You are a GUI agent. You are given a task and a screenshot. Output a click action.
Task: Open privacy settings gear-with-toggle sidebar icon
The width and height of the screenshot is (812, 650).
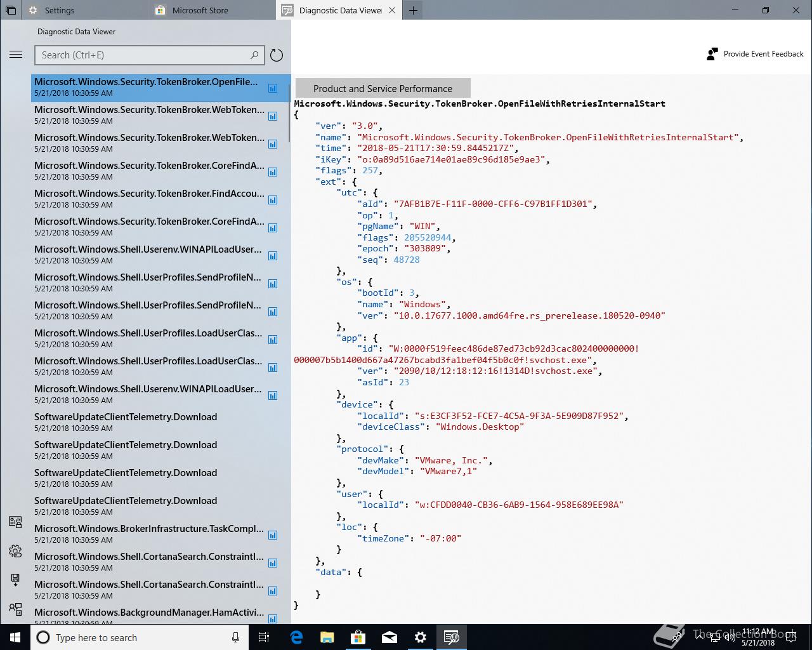click(16, 551)
